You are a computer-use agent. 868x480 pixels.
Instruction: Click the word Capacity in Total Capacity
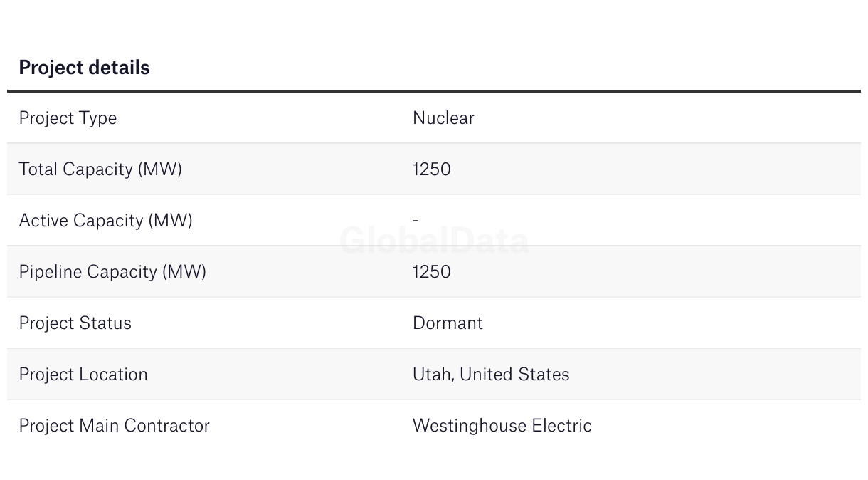(98, 169)
